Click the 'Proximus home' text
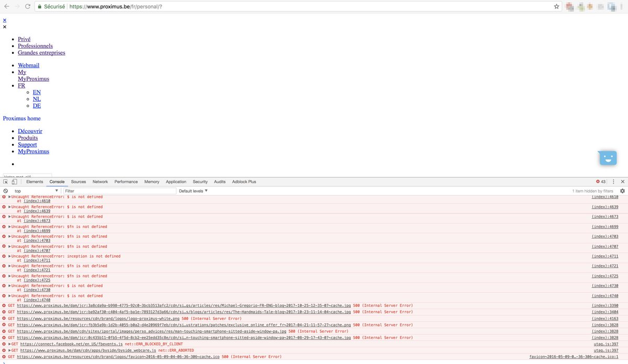The height and width of the screenshot is (364, 628). (21, 119)
